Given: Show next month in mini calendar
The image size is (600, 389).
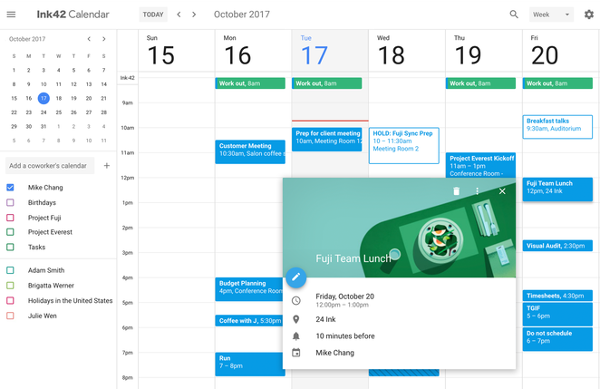Looking at the screenshot, I should pos(104,39).
